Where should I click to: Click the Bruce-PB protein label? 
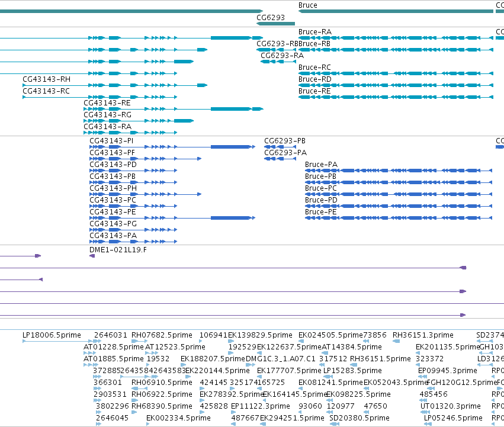[320, 176]
